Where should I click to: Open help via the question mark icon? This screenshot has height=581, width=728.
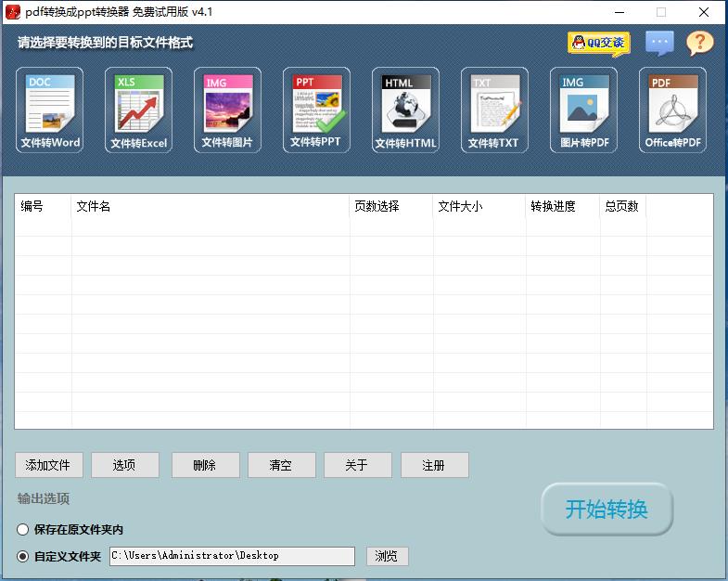pos(700,43)
